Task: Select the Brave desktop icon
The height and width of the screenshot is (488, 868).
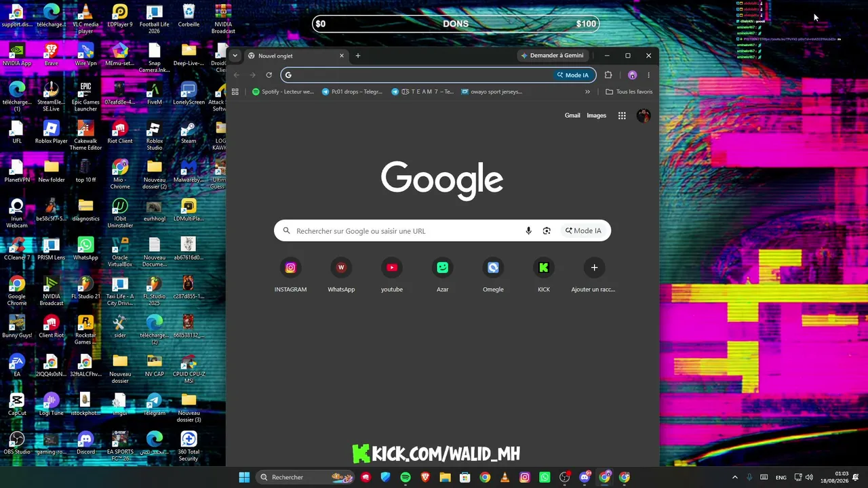Action: pyautogui.click(x=52, y=54)
